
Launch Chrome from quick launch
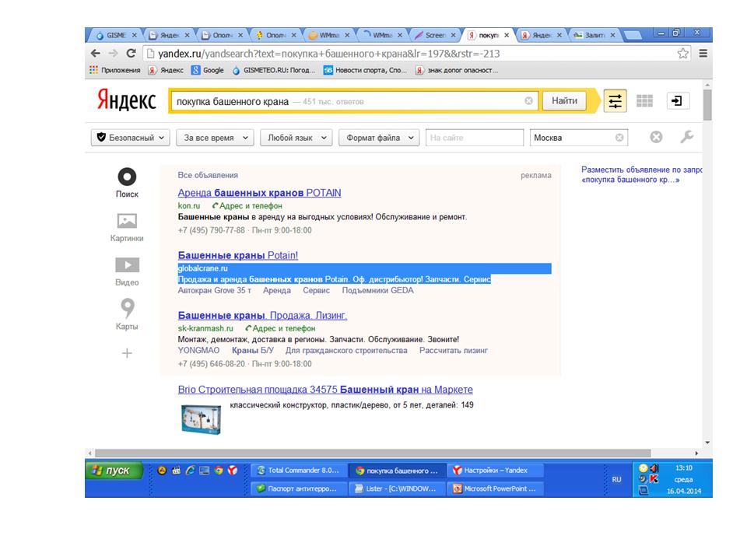click(x=219, y=471)
